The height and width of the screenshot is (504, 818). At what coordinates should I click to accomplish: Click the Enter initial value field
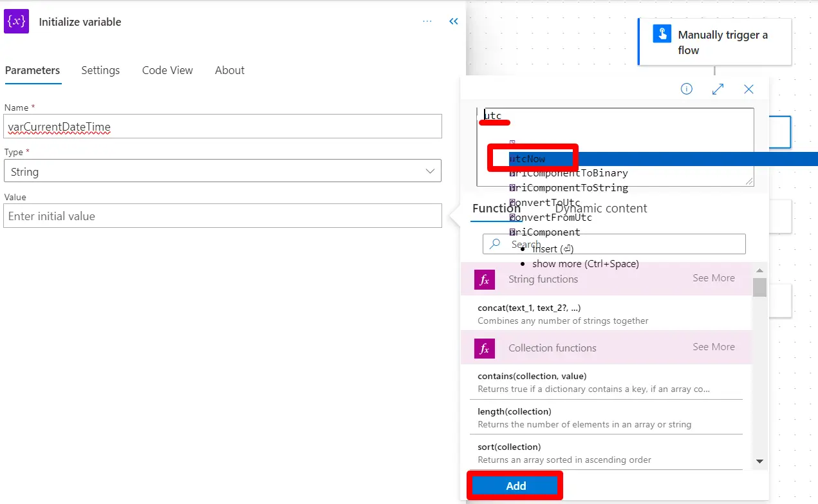pyautogui.click(x=222, y=216)
